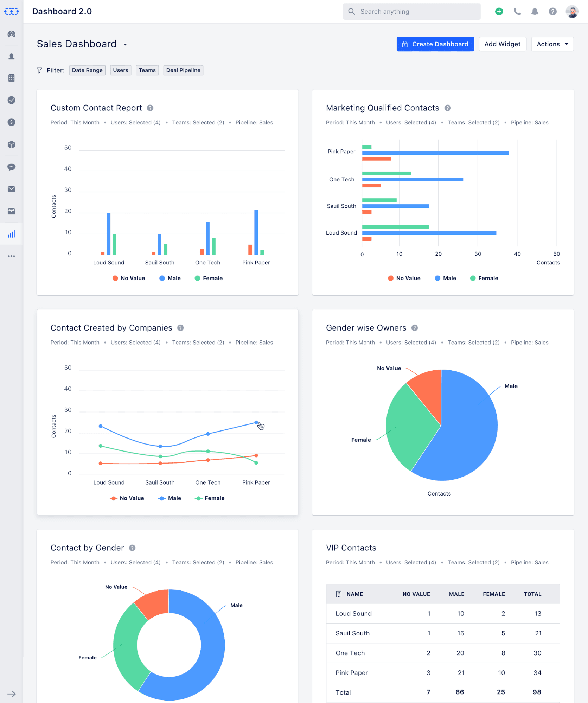588x703 pixels.
Task: Select the Deals dollar icon in sidebar
Action: tap(11, 122)
